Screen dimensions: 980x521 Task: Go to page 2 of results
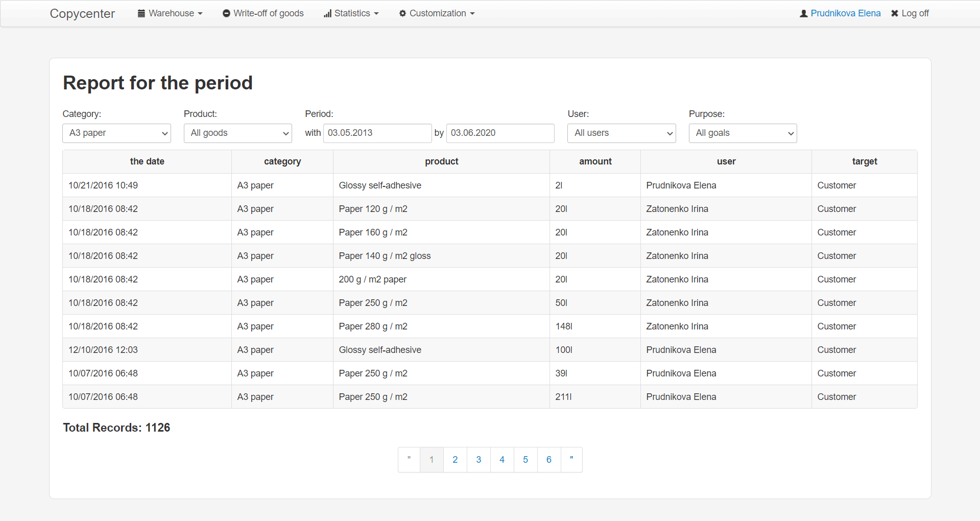[455, 460]
